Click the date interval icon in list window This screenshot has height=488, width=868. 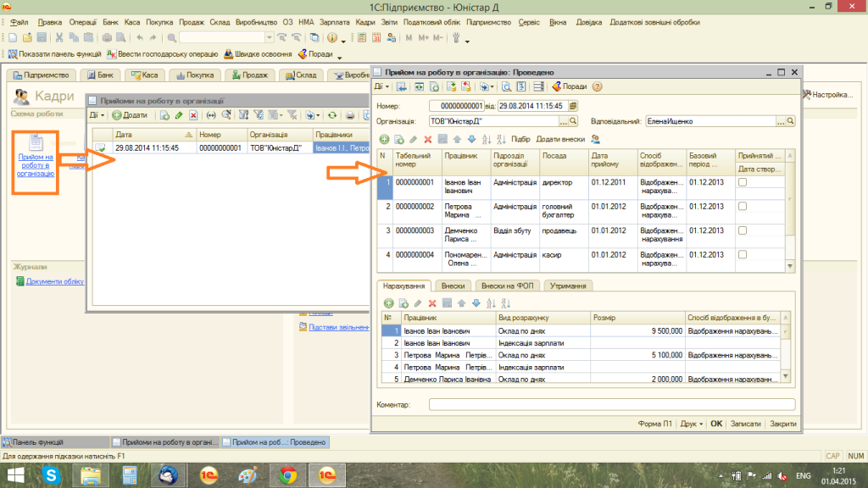[x=211, y=115]
